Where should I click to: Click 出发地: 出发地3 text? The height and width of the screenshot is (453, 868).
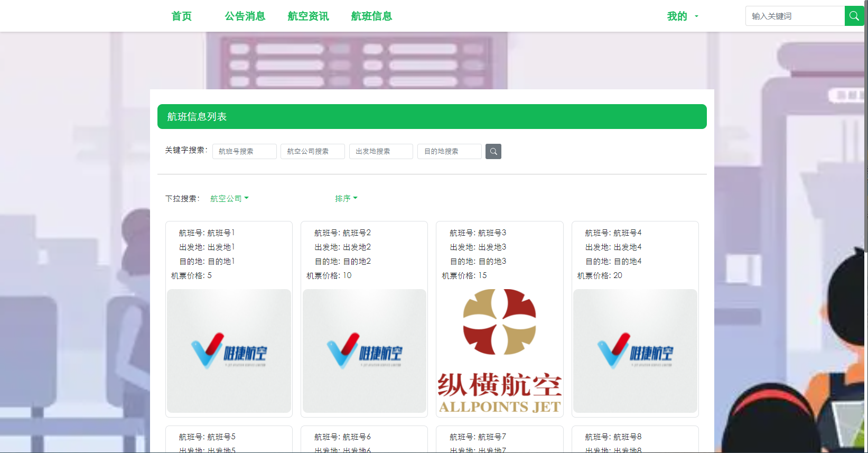(478, 247)
